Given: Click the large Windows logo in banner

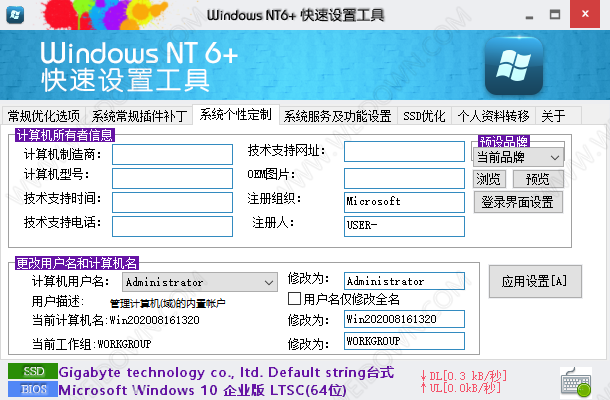Looking at the screenshot, I should (514, 65).
